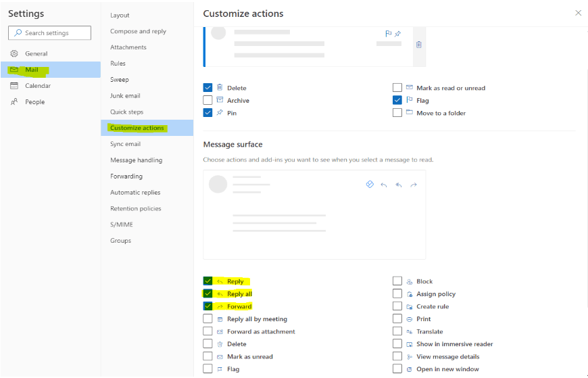This screenshot has height=378, width=588.
Task: Click the Open in new window icon
Action: tap(410, 369)
